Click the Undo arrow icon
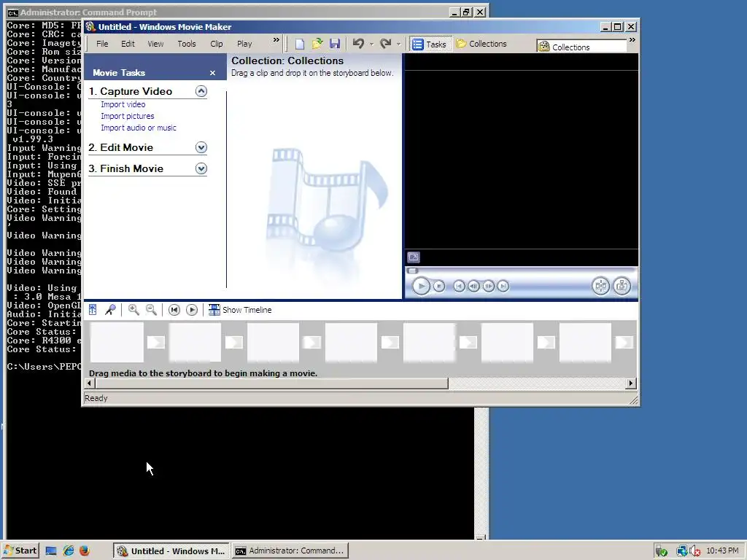The height and width of the screenshot is (560, 747). [x=358, y=44]
